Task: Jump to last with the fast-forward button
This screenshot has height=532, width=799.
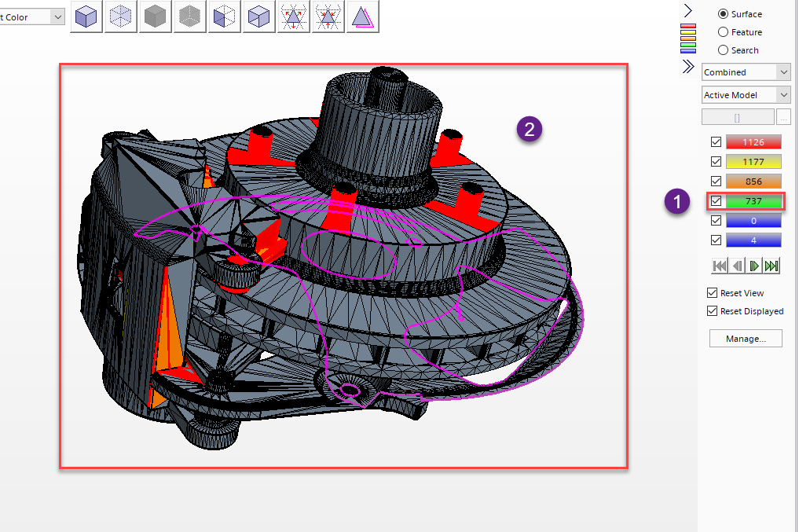Action: tap(772, 266)
